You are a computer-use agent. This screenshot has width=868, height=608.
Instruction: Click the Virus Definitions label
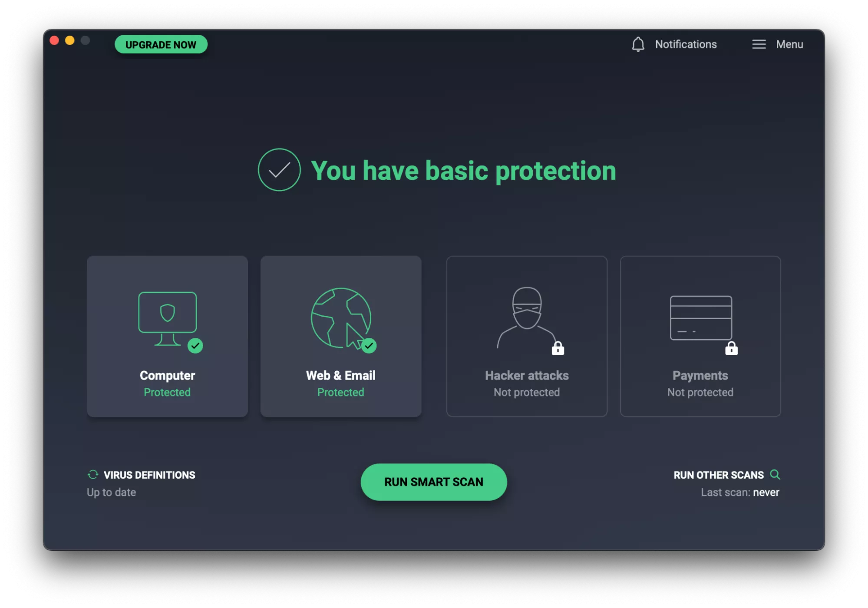[x=149, y=475]
